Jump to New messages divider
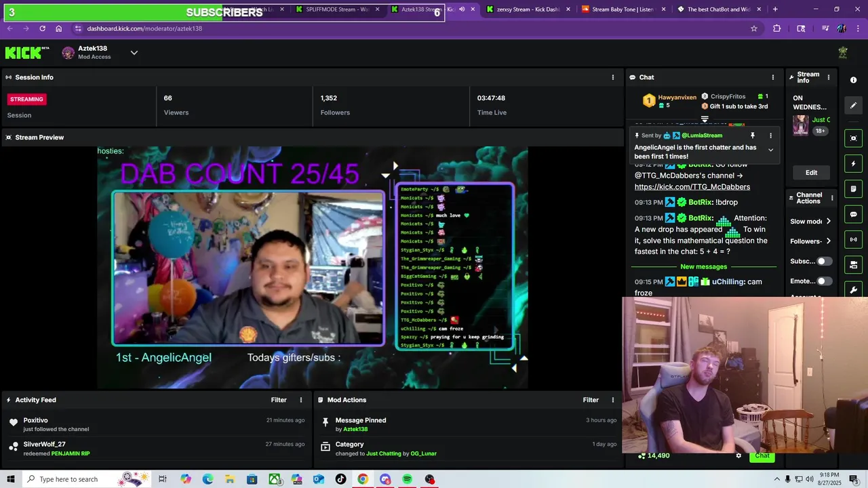Screen dimensions: 868x488 tap(703, 267)
